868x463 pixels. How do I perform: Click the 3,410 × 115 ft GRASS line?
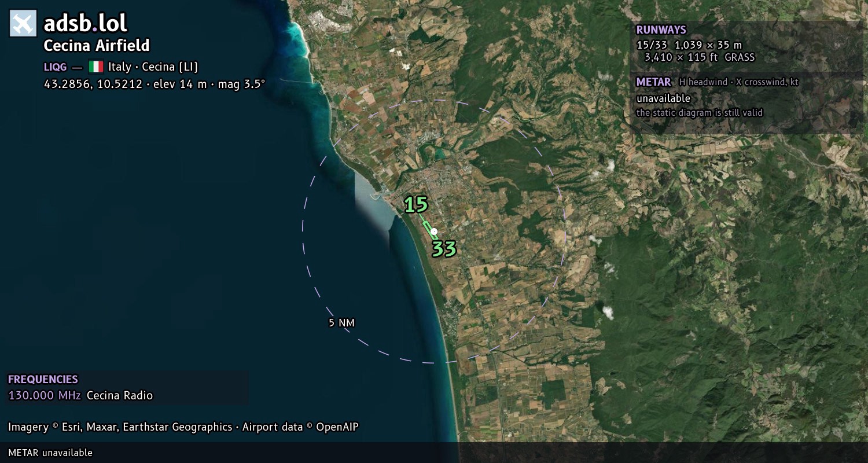click(x=700, y=57)
